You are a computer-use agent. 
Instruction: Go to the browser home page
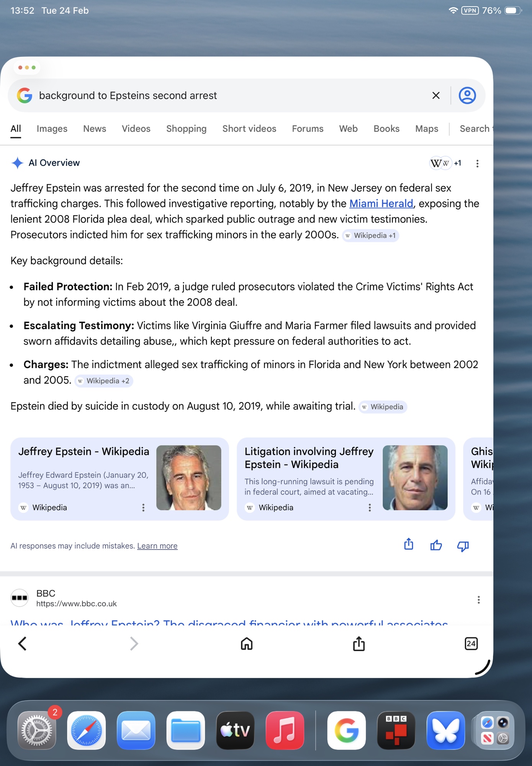247,644
